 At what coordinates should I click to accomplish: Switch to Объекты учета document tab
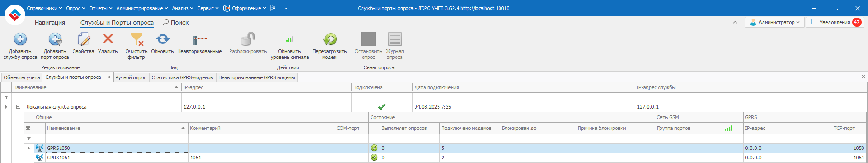pyautogui.click(x=22, y=77)
